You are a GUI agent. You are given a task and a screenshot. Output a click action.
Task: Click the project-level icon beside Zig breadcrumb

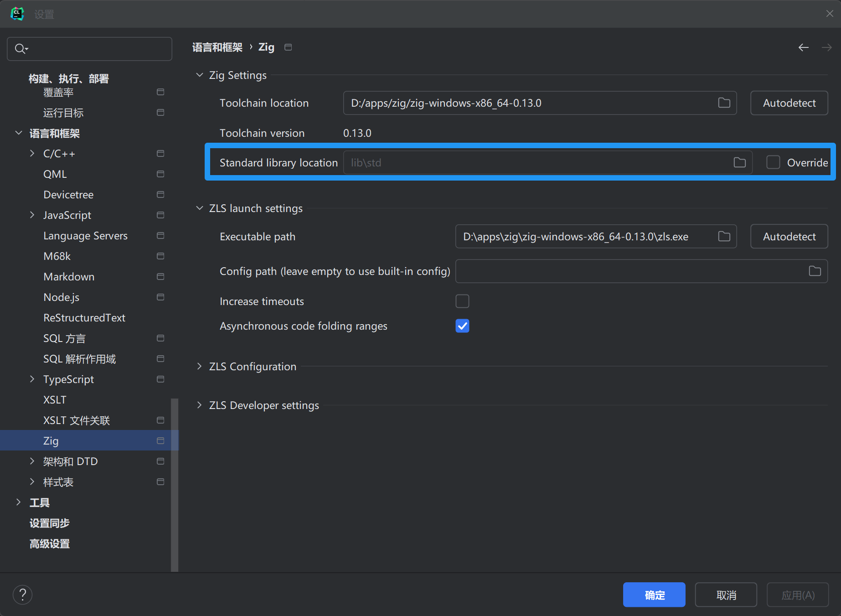[x=288, y=47]
